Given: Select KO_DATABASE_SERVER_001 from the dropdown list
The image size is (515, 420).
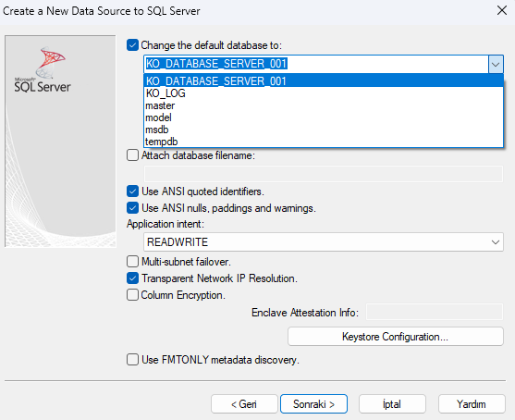Looking at the screenshot, I should [x=324, y=81].
